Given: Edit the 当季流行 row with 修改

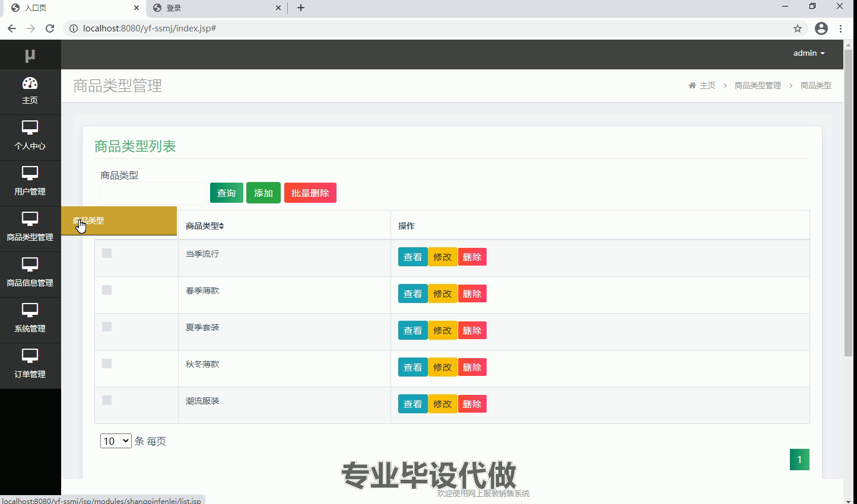Looking at the screenshot, I should pos(443,257).
